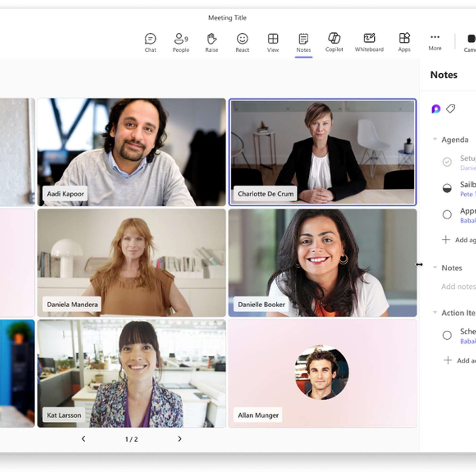The height and width of the screenshot is (476, 476).
Task: Select Danielle Booker's video tile
Action: [x=322, y=263]
